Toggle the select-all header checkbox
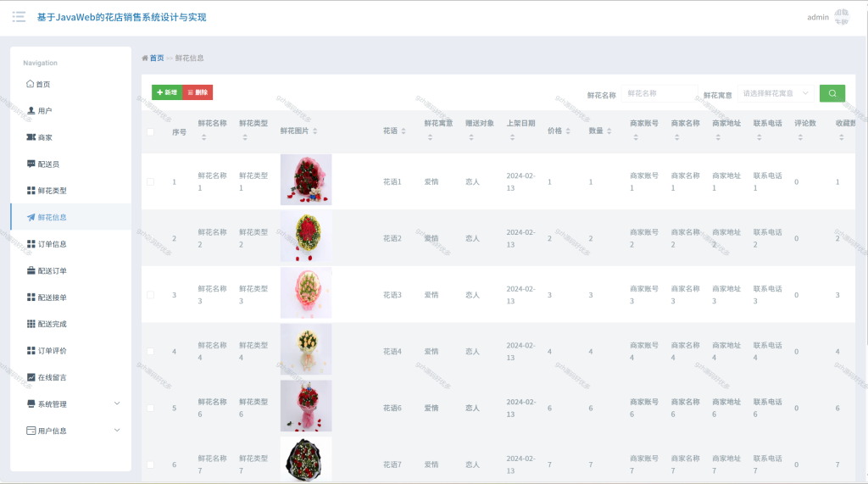The height and width of the screenshot is (484, 868). [x=151, y=131]
